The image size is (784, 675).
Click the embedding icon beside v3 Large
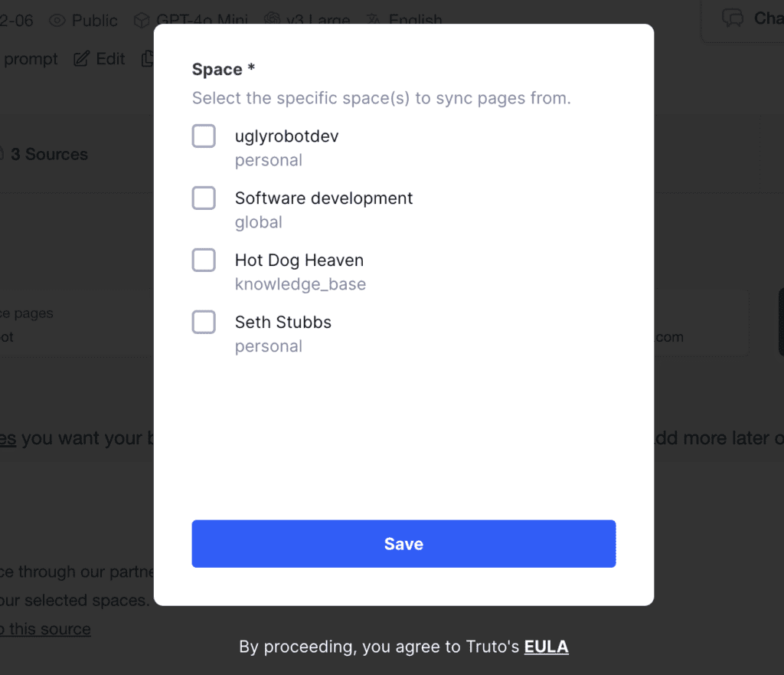pos(273,20)
